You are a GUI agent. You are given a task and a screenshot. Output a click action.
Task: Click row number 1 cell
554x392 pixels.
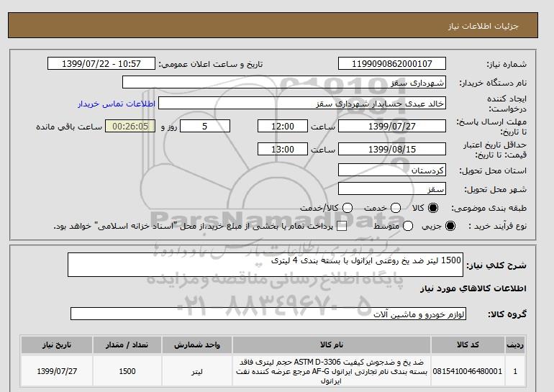[515, 371]
